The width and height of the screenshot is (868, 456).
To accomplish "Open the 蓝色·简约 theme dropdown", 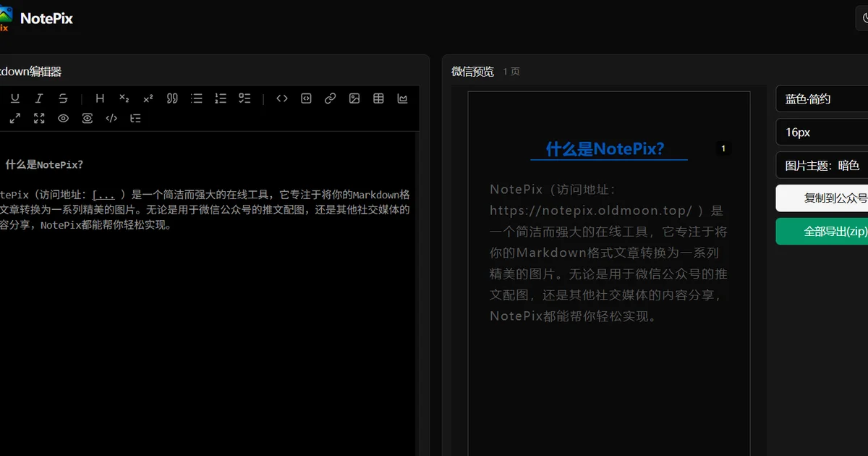I will point(822,99).
